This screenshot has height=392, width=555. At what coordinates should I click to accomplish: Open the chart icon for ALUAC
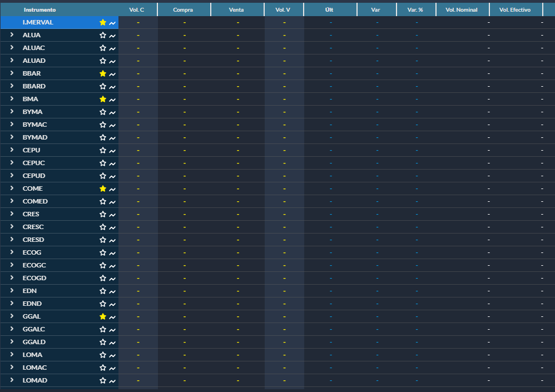pos(112,48)
